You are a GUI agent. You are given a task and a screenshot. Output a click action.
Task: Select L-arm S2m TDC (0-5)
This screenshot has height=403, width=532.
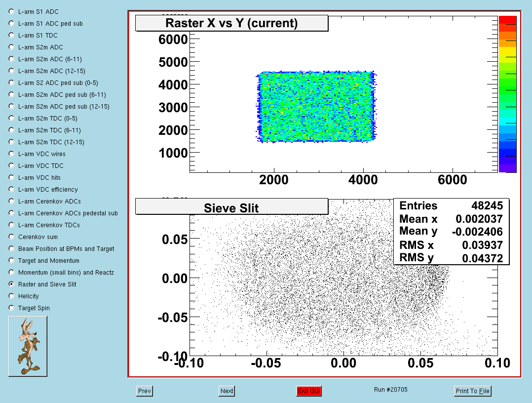pos(11,118)
